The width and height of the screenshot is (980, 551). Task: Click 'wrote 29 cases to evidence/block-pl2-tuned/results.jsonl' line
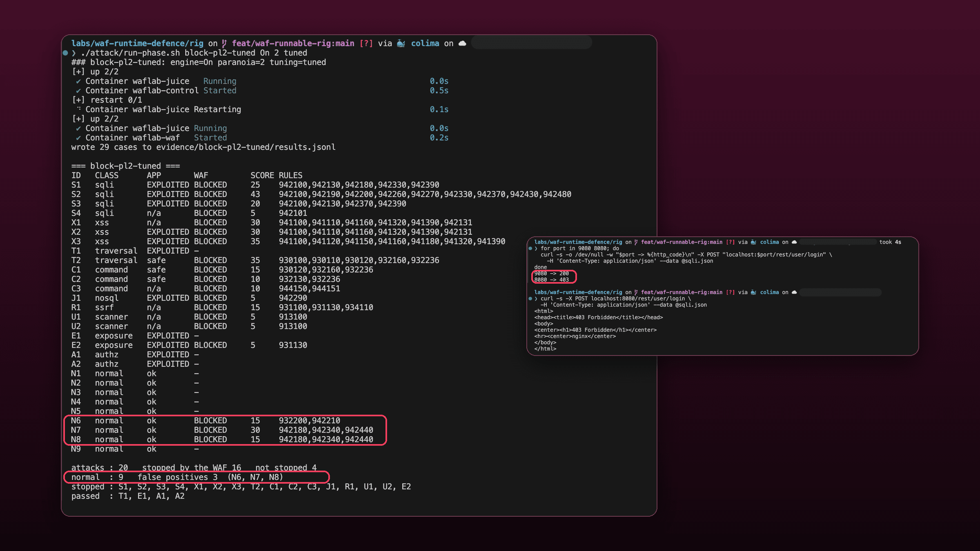point(203,147)
